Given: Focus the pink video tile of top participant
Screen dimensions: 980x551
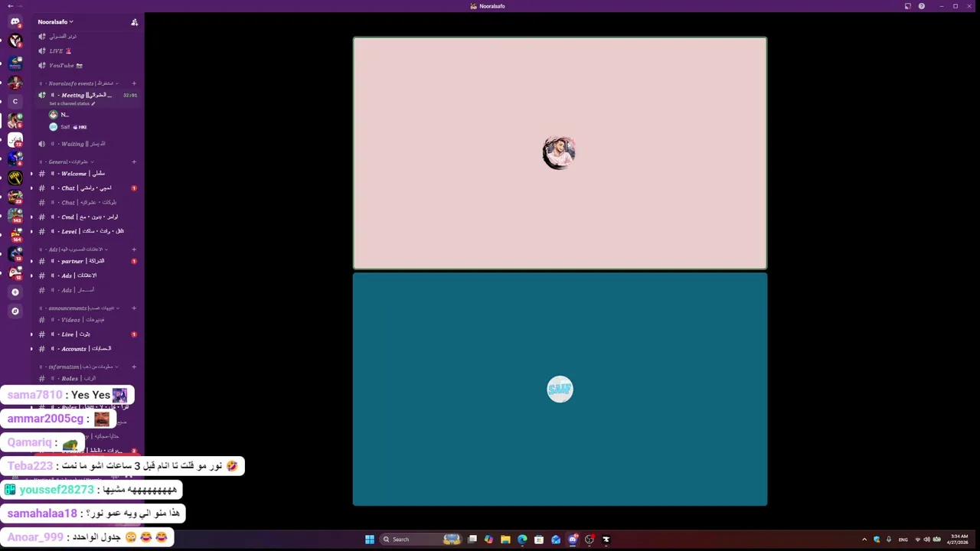Looking at the screenshot, I should [x=560, y=153].
